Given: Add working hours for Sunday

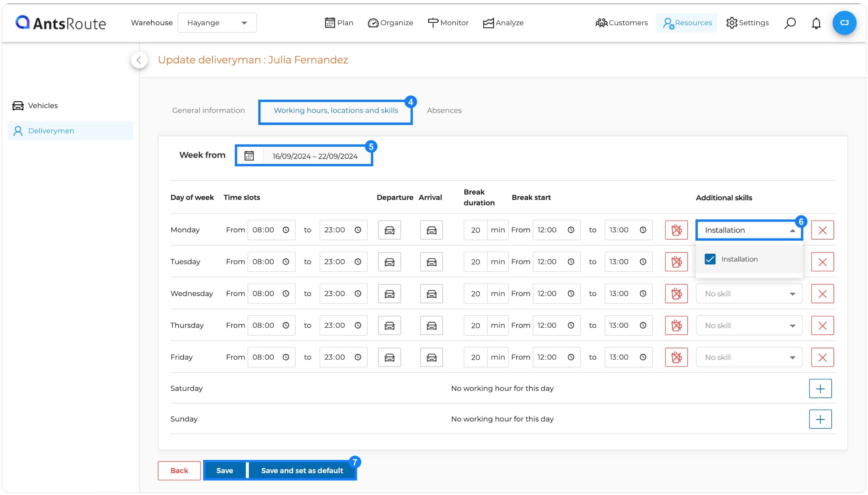Looking at the screenshot, I should coord(820,419).
